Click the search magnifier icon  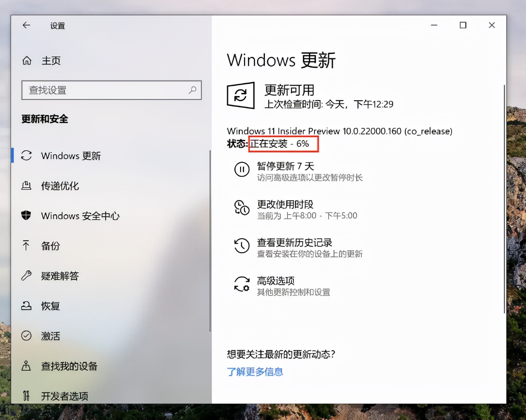[x=192, y=90]
